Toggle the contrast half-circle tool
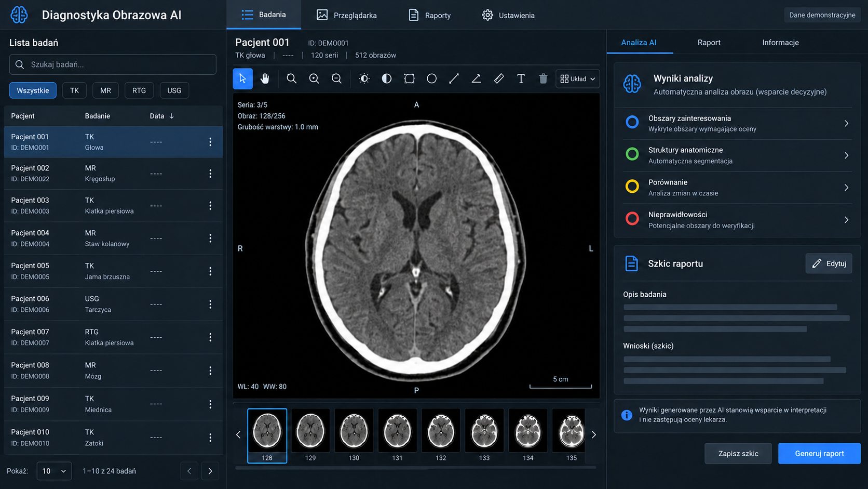Viewport: 868px width, 489px height. coord(387,78)
